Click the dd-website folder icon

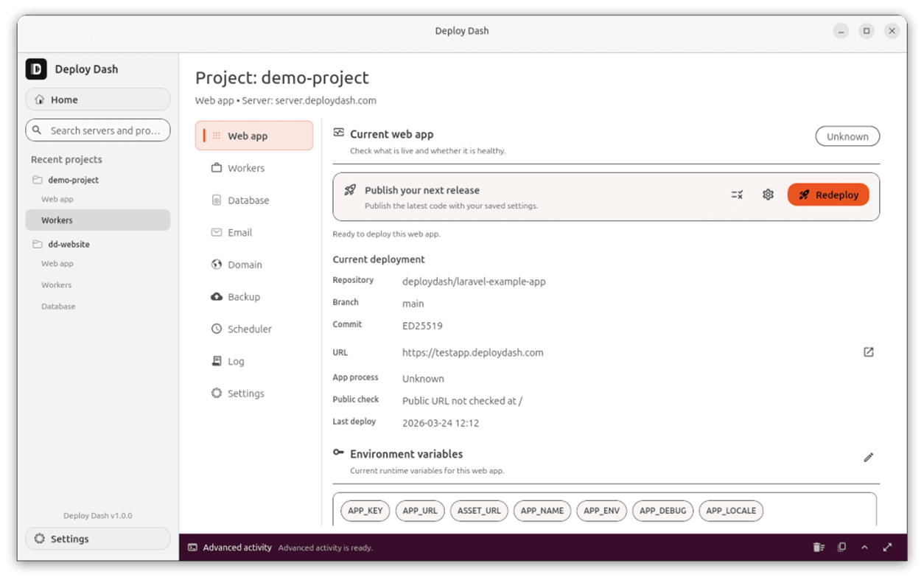coord(37,244)
